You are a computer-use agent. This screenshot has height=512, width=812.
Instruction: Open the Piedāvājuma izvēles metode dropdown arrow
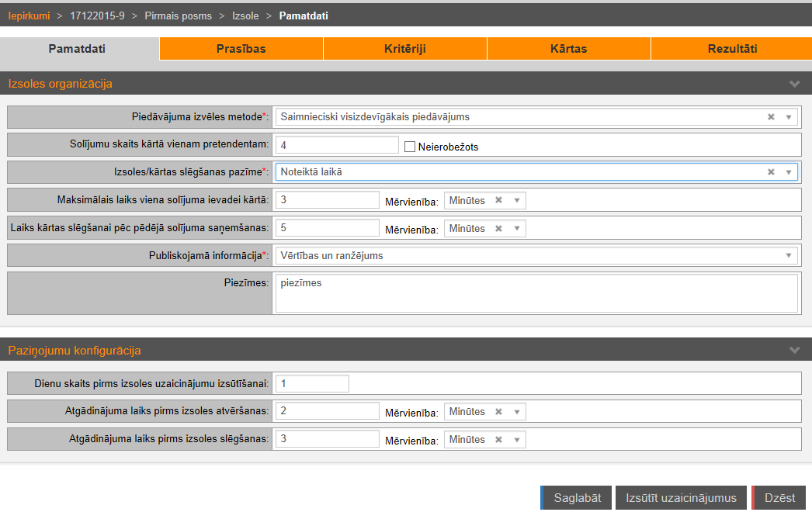[x=789, y=117]
